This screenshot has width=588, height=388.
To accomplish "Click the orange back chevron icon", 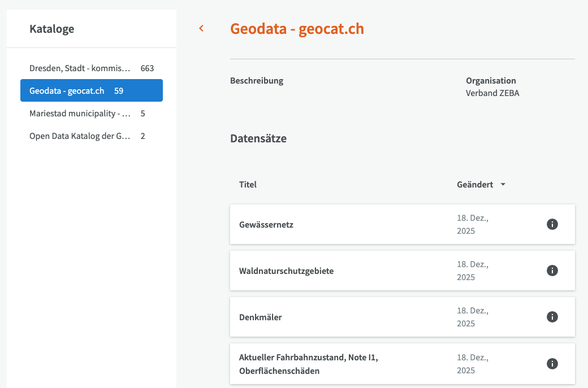I will pos(201,29).
